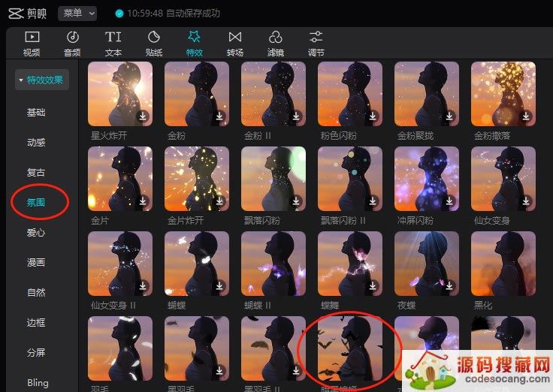Open the 漫画 effects category
The image size is (553, 392).
click(36, 263)
